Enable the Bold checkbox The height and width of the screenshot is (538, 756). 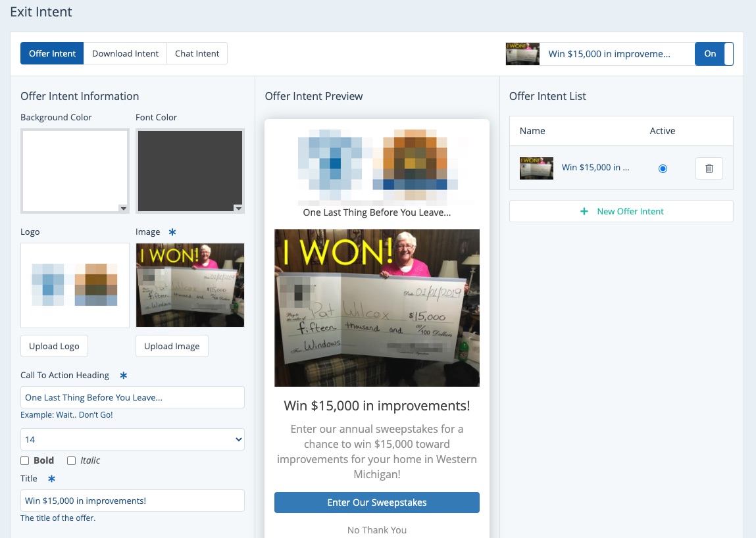pos(25,461)
